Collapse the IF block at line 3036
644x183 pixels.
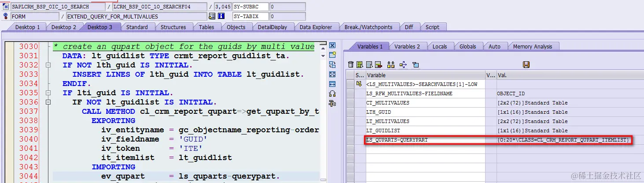[48, 102]
